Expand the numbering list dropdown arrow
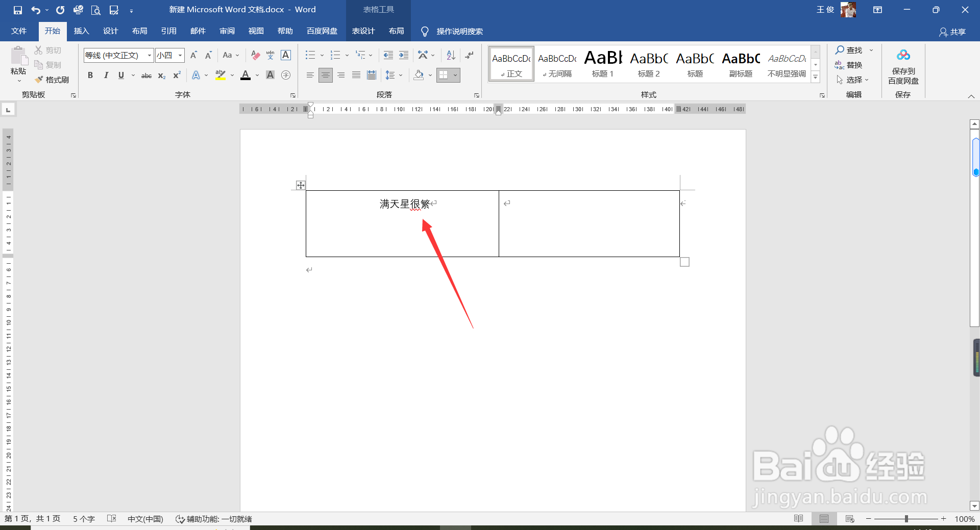Screen dimensions: 980x530 (347, 55)
